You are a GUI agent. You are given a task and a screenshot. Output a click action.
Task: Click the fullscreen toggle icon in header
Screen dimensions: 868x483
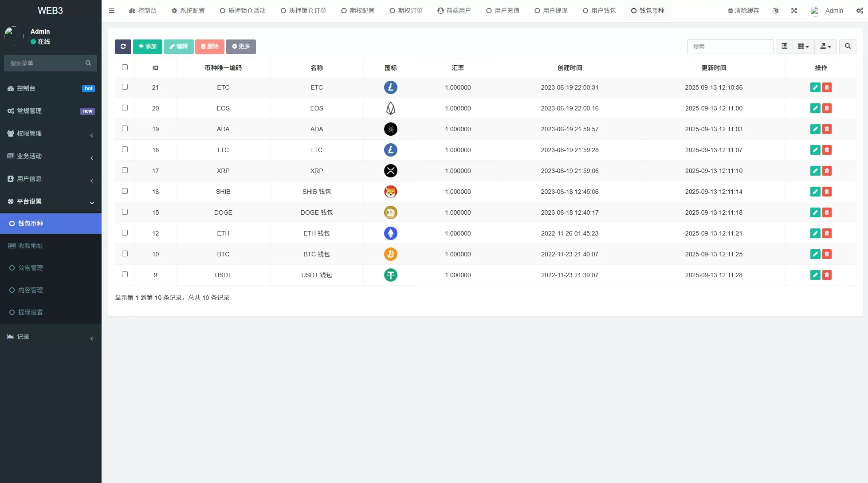[x=794, y=10]
